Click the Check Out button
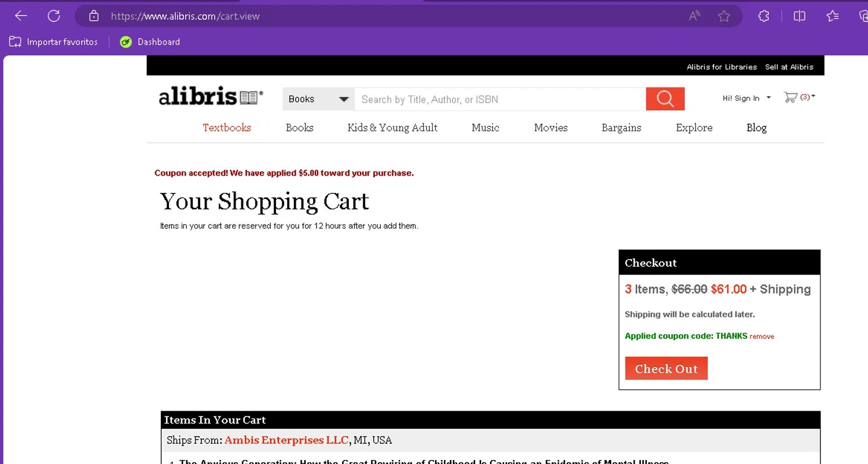868x464 pixels. tap(666, 368)
